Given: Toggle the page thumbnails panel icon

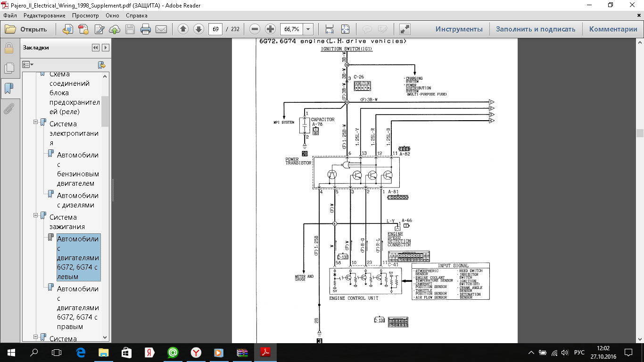Looking at the screenshot, I should click(8, 68).
